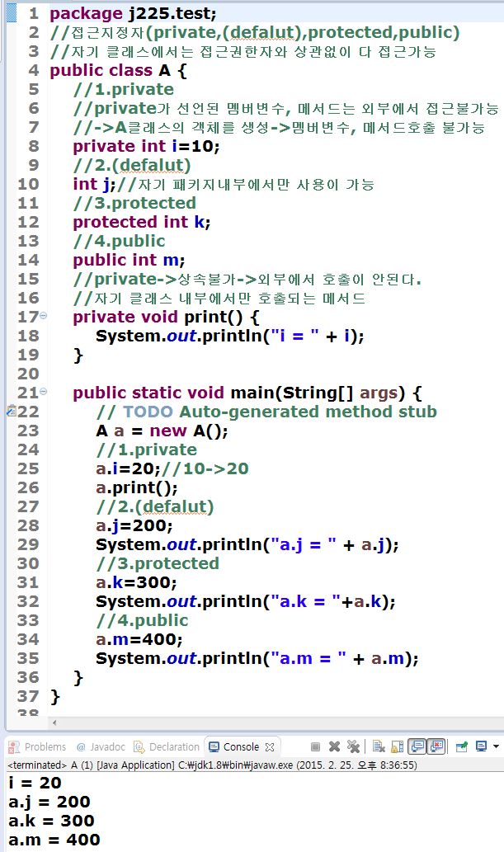The height and width of the screenshot is (852, 504).
Task: Click the horizontal scrollbar left arrow
Action: pos(54,723)
